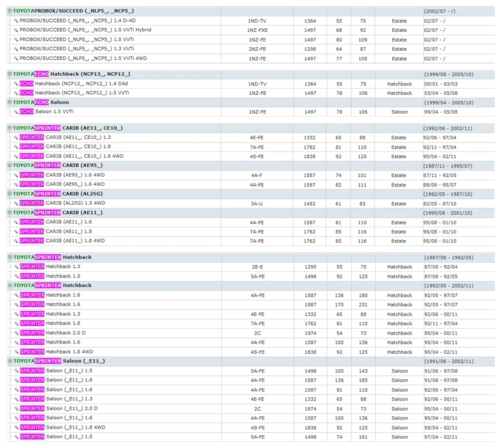
Task: Select date range (1999/08 - 2005/10) header
Action: tap(449, 74)
